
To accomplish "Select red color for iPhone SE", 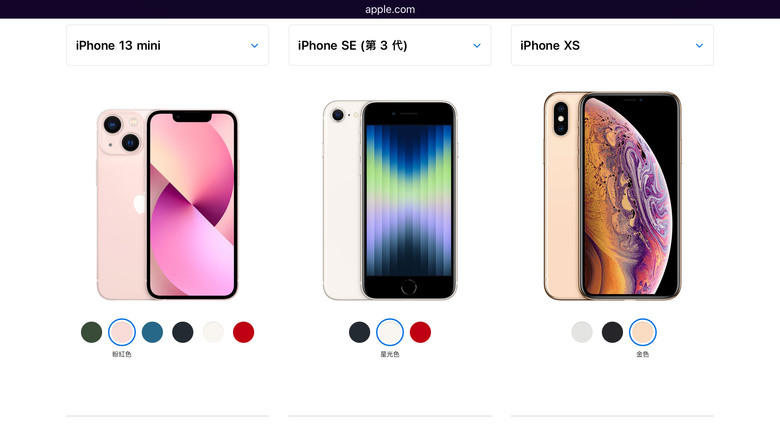I will [x=420, y=332].
